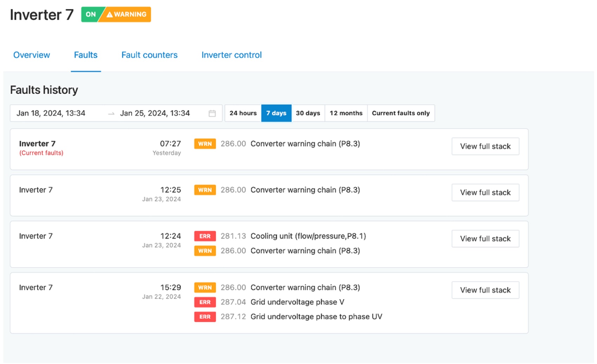The height and width of the screenshot is (364, 597).
Task: Click the WRN badge in the 12:25 entry
Action: click(x=205, y=190)
